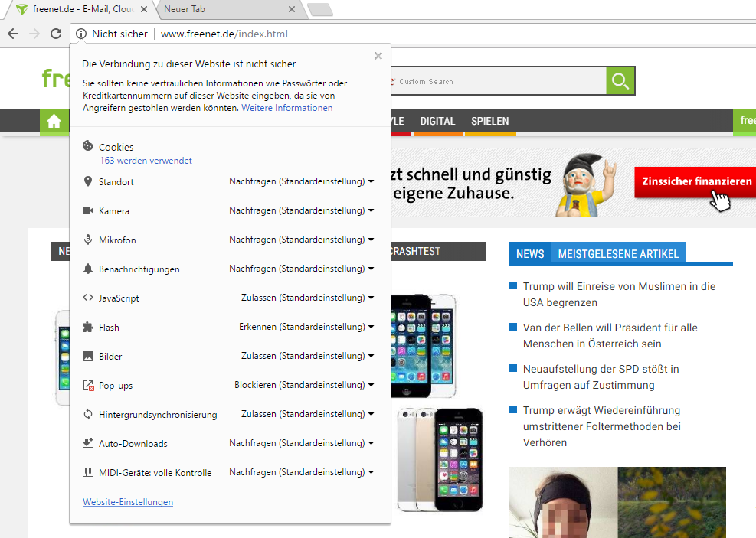Click the site info icon in address bar
Screen dimensions: 756x538
81,34
